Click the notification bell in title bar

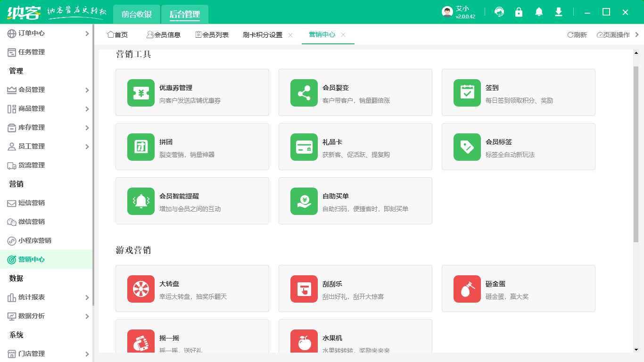(539, 12)
